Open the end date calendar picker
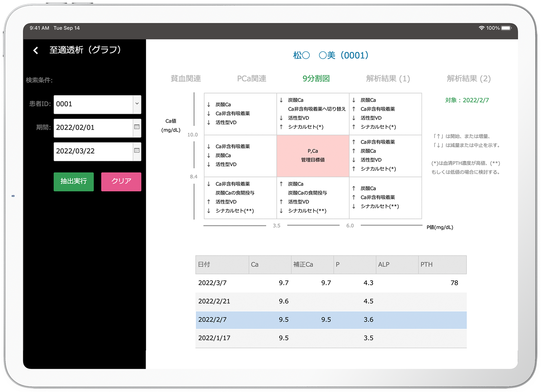Image resolution: width=541 pixels, height=392 pixels. coord(137,151)
